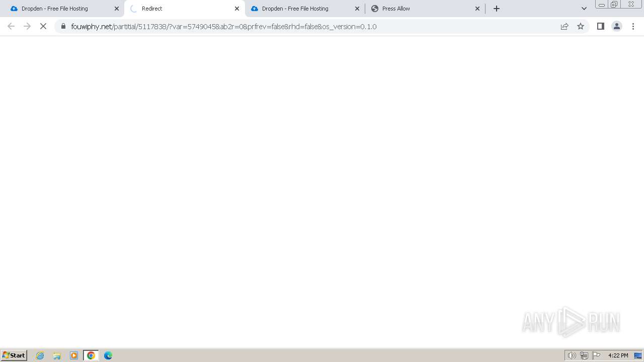Restore down the Chrome window

click(x=614, y=5)
